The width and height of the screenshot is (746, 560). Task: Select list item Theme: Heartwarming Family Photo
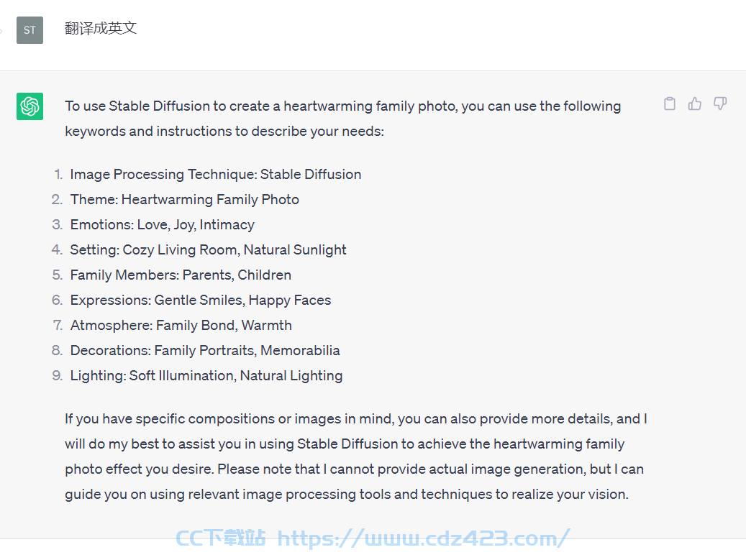point(185,200)
